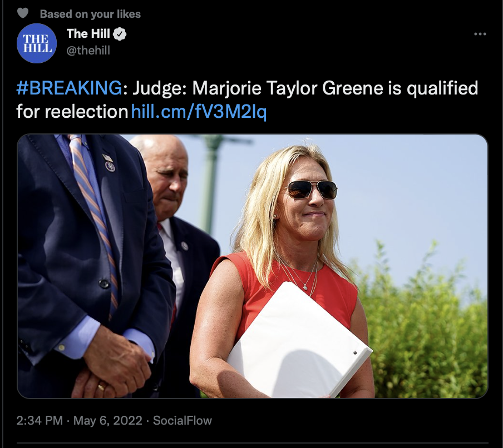Viewport: 503px width, 448px height.
Task: Click the Based on your likes label
Action: tap(91, 14)
